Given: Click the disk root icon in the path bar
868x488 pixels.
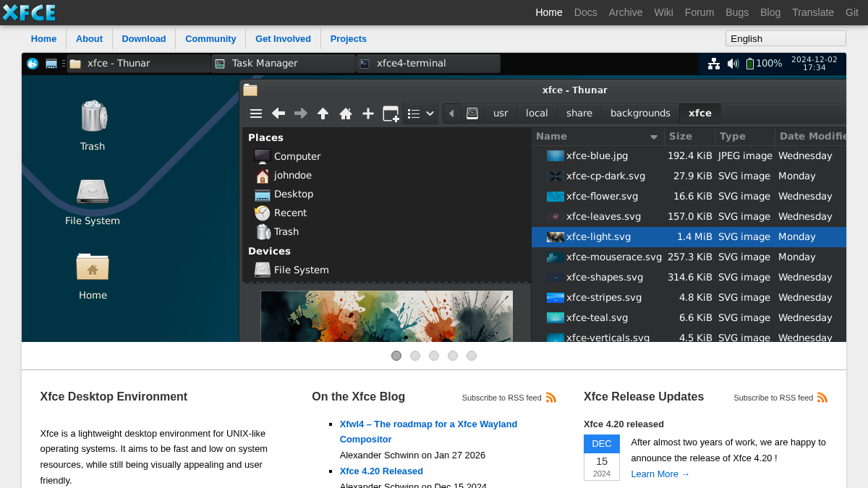Looking at the screenshot, I should [x=472, y=114].
